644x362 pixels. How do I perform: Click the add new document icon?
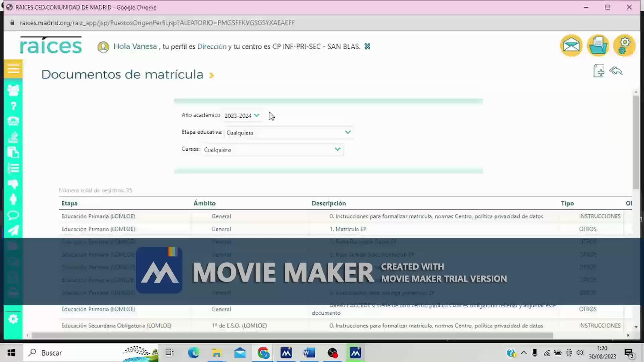point(598,71)
